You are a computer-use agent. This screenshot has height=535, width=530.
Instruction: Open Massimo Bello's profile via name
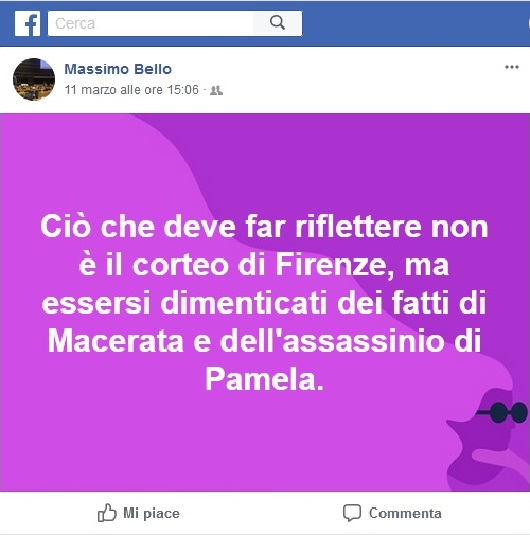point(118,69)
